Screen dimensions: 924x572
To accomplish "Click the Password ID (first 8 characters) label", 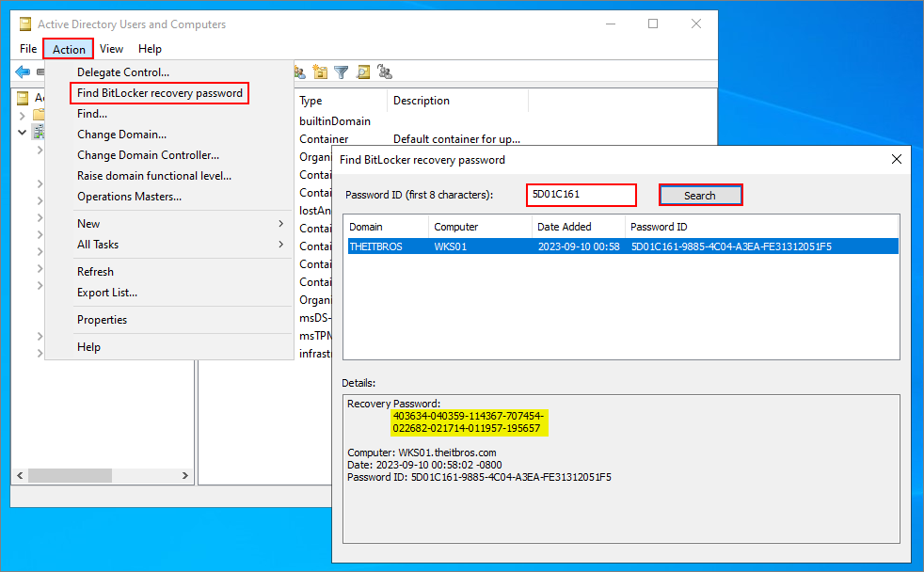I will pyautogui.click(x=419, y=195).
